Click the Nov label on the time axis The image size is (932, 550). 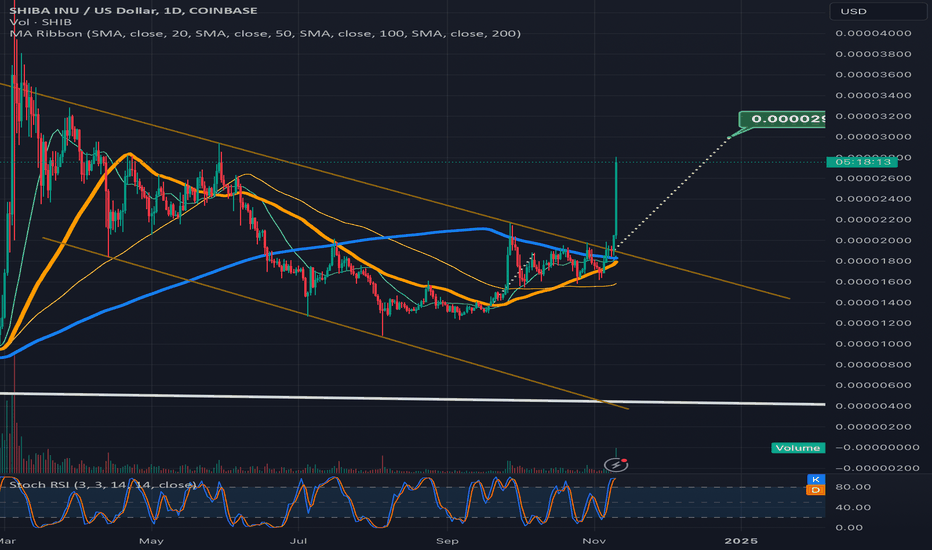594,540
